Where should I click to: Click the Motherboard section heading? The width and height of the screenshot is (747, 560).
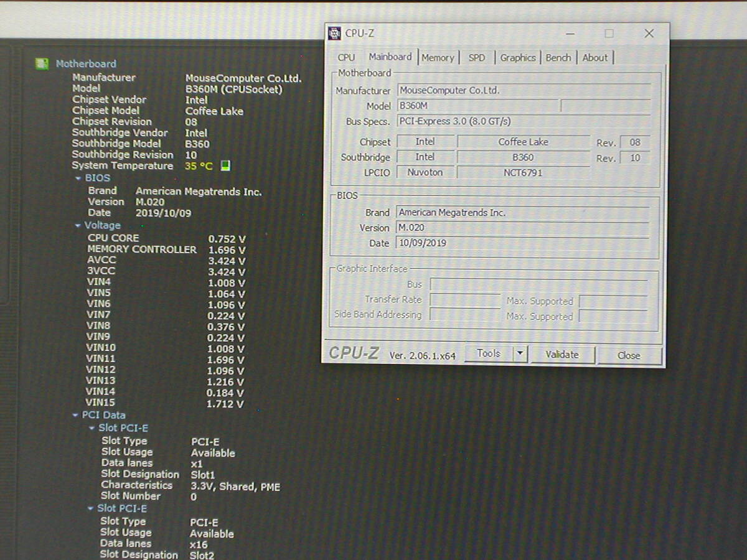(x=86, y=63)
